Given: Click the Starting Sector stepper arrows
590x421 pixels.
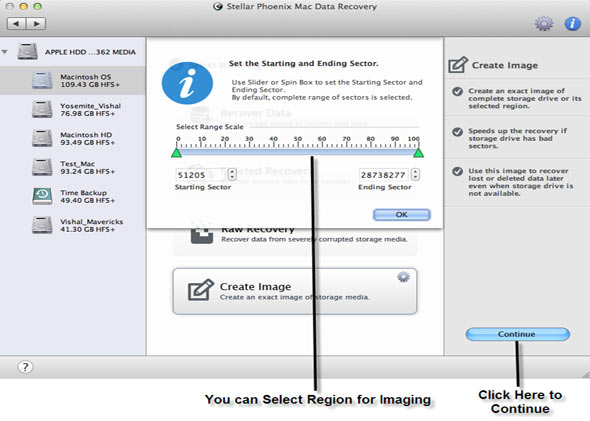Looking at the screenshot, I should coord(232,175).
